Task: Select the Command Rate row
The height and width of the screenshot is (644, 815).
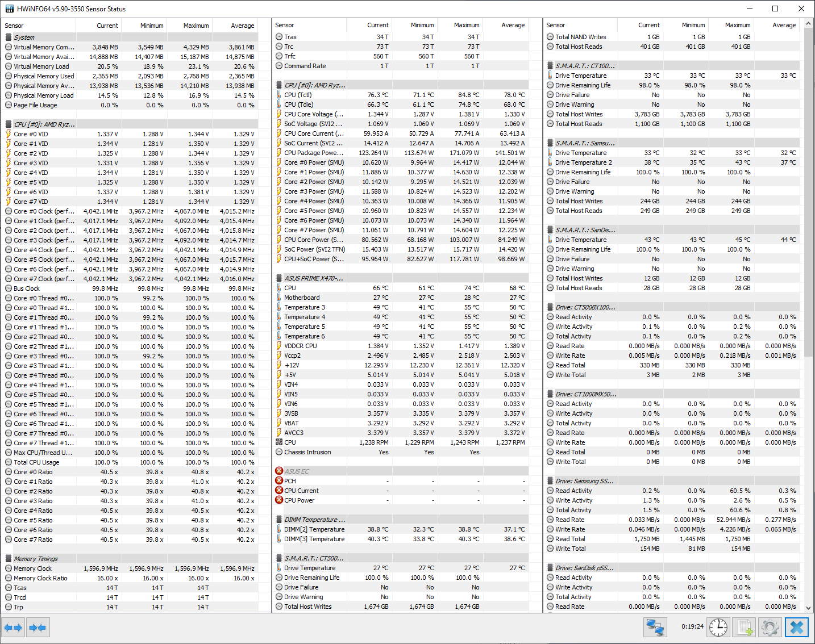Action: tap(401, 66)
